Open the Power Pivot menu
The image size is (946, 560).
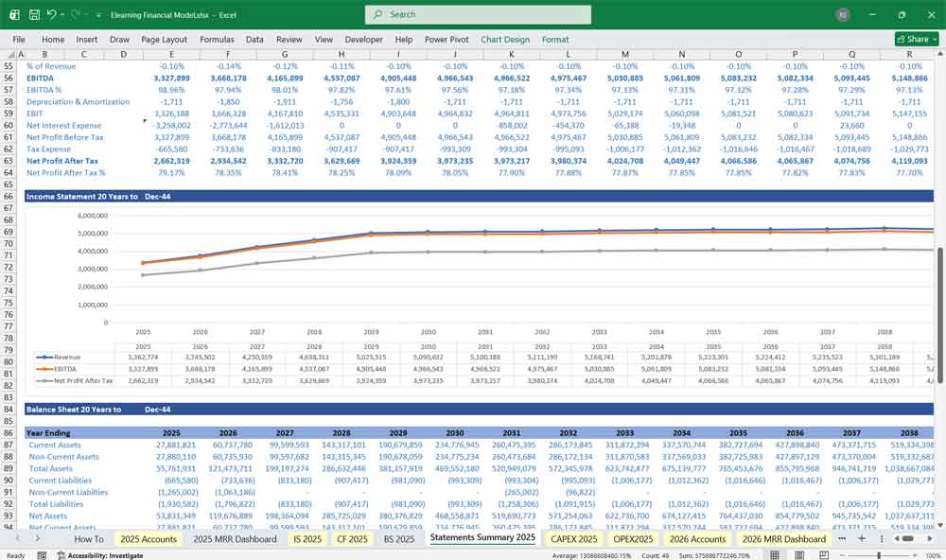click(447, 39)
